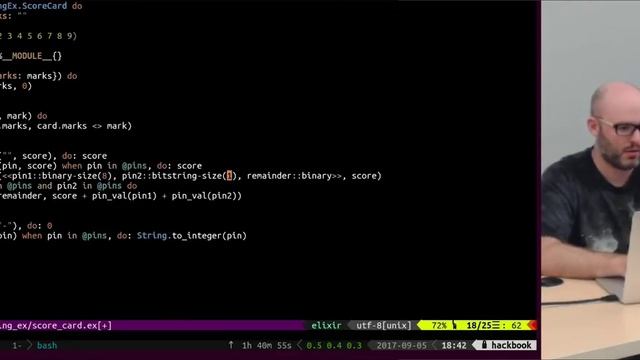640x360 pixels.
Task: Click the pin_val(pin2) call in code
Action: [204, 196]
